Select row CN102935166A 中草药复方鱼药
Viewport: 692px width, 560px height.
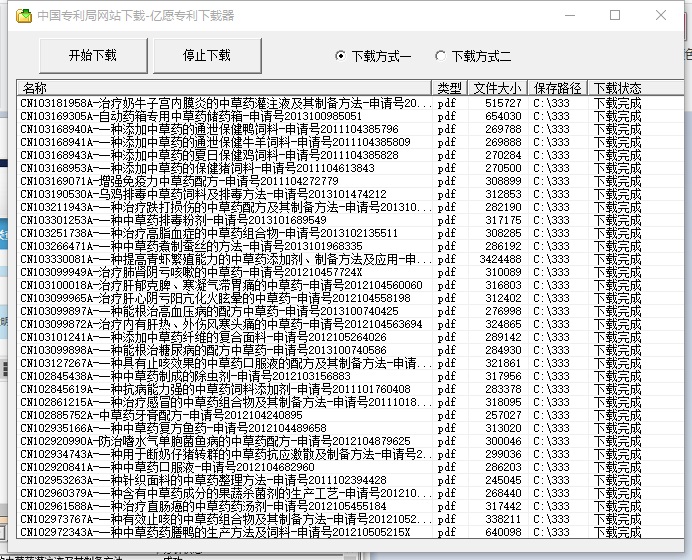click(x=350, y=428)
